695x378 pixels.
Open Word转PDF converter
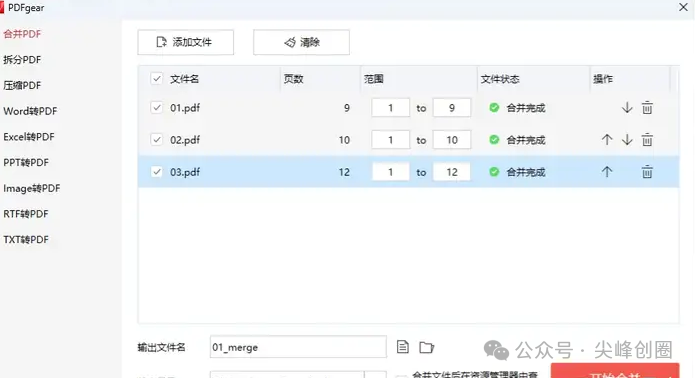30,111
